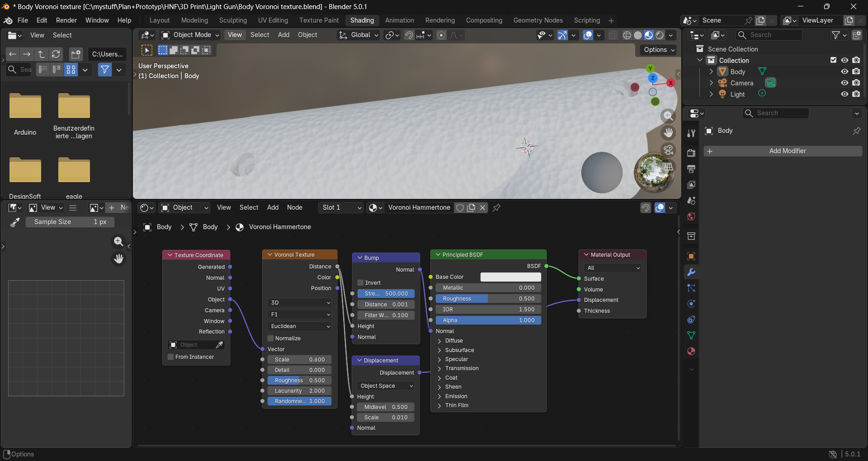Click the Render properties tab icon

pos(691,153)
